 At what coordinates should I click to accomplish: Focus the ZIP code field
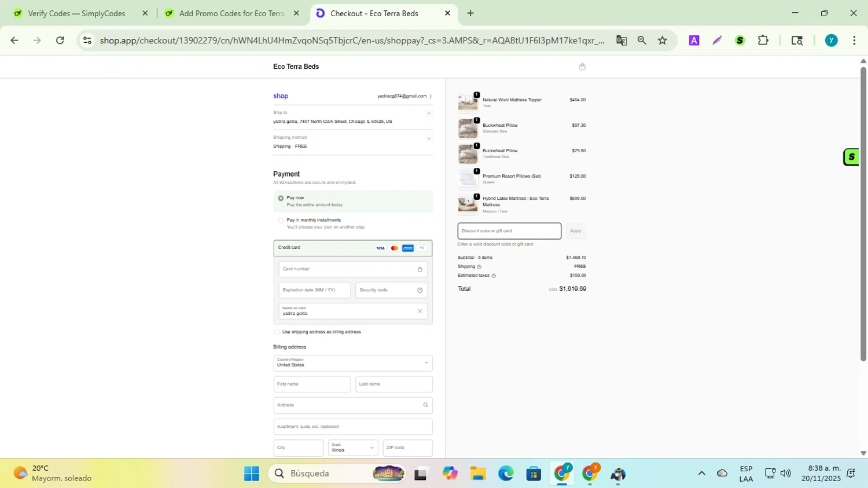point(408,448)
